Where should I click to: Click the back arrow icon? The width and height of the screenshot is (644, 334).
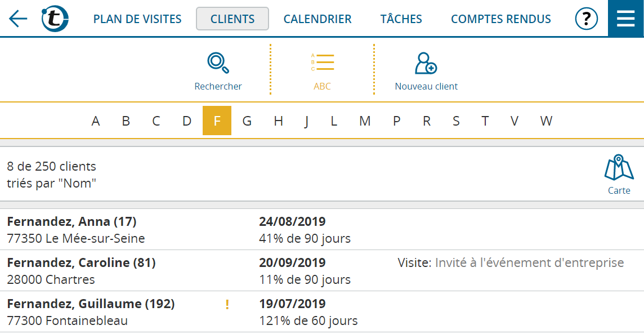(18, 19)
